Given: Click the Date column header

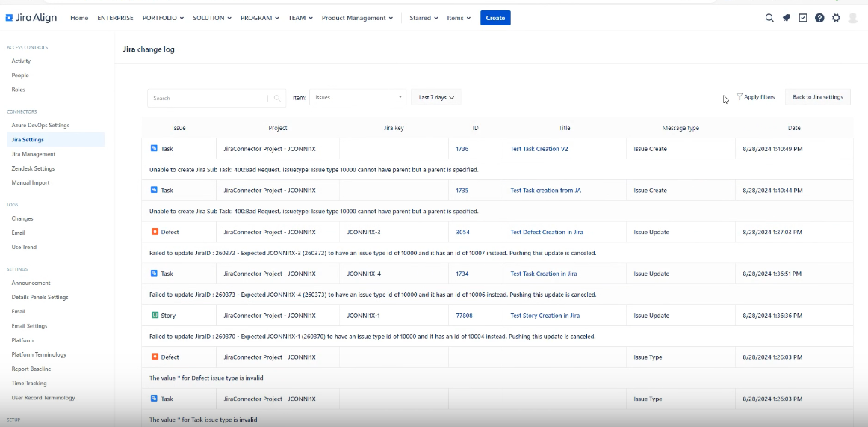Looking at the screenshot, I should tap(794, 128).
